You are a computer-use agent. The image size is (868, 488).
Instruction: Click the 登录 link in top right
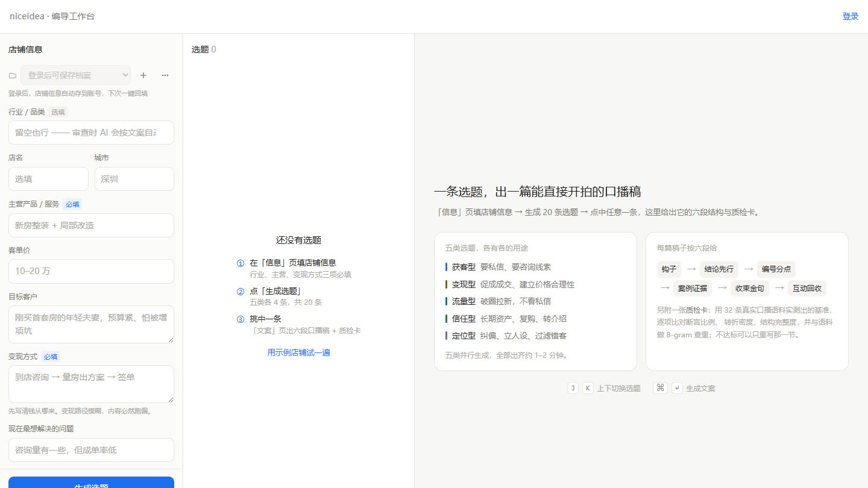851,16
